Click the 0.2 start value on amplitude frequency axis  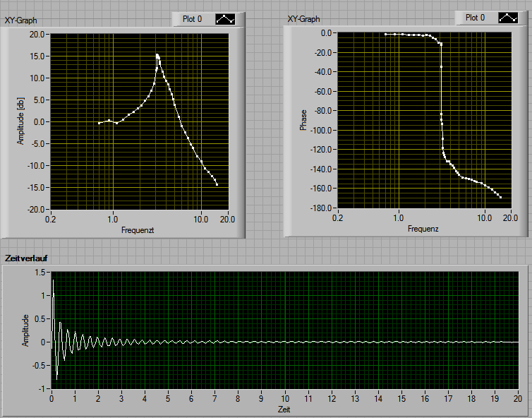pyautogui.click(x=51, y=220)
